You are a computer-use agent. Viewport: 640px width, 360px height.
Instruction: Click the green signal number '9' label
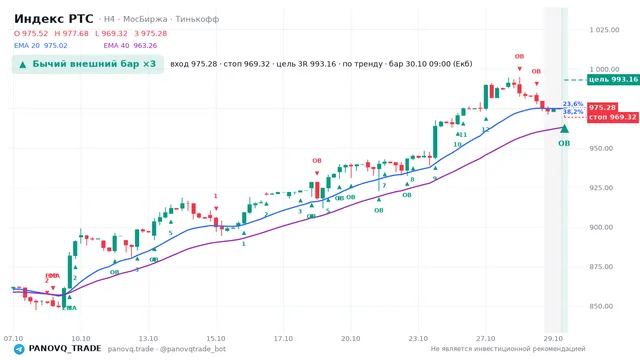(435, 178)
